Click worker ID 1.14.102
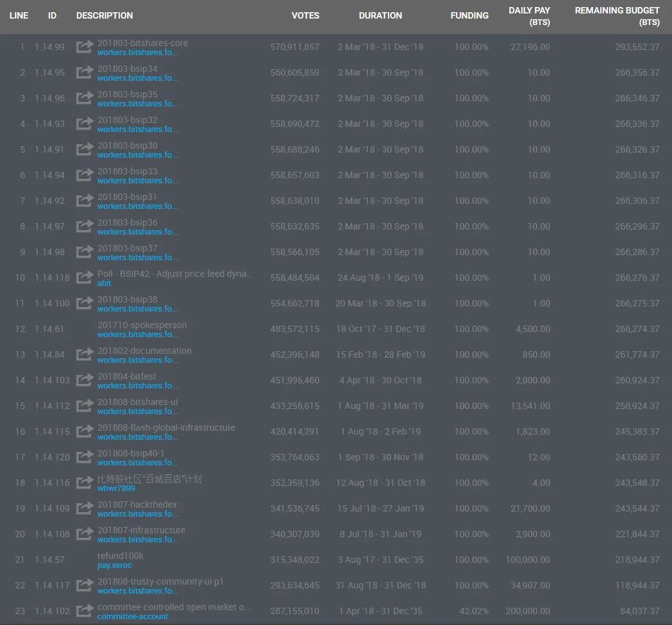Image resolution: width=672 pixels, height=625 pixels. coord(53,611)
